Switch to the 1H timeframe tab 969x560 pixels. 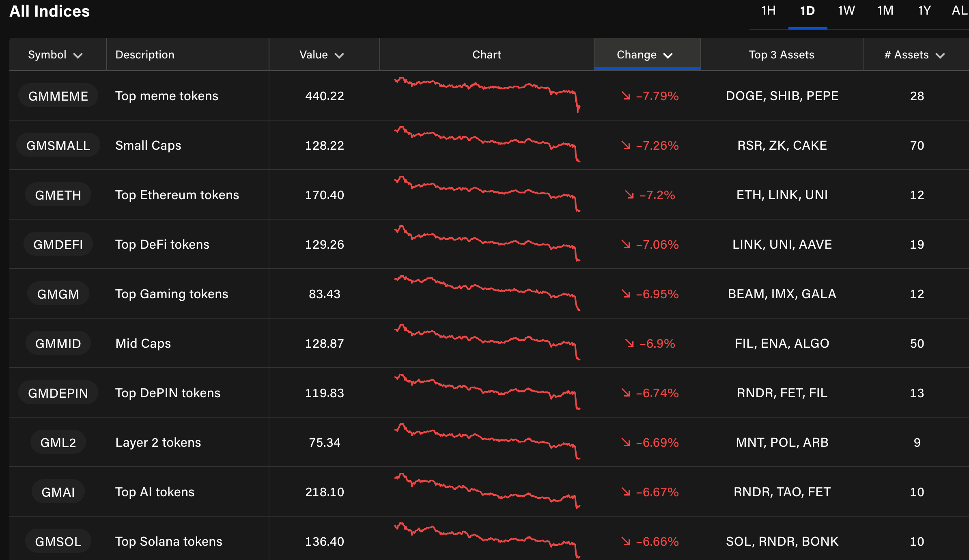[x=769, y=11]
